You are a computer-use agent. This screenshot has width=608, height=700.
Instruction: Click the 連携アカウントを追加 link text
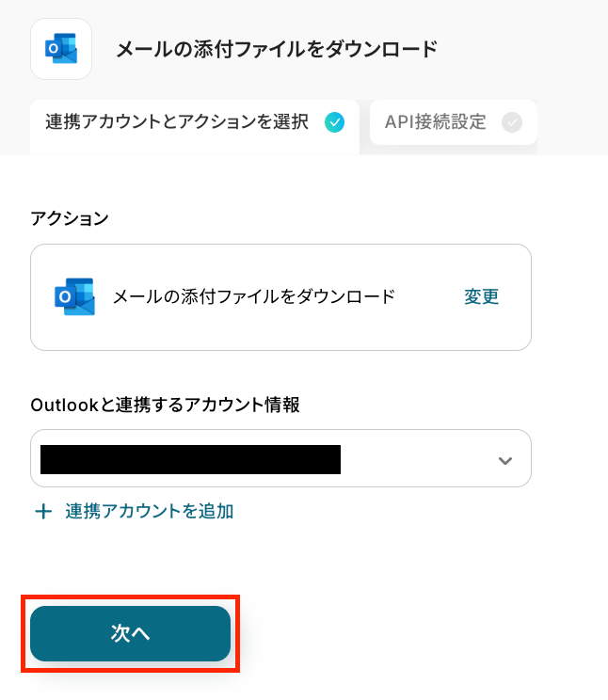coord(150,512)
